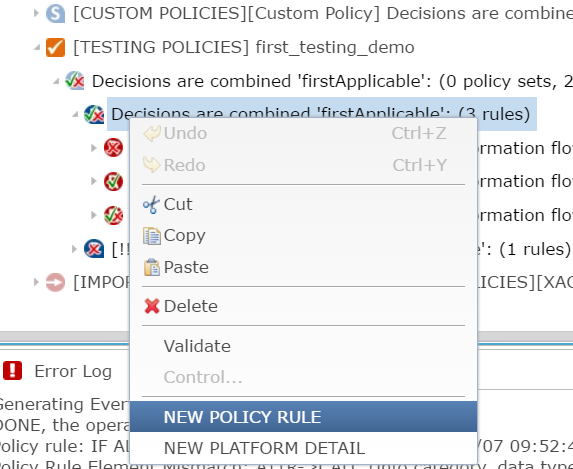Click the red permit rule checkmark icon

113,181
